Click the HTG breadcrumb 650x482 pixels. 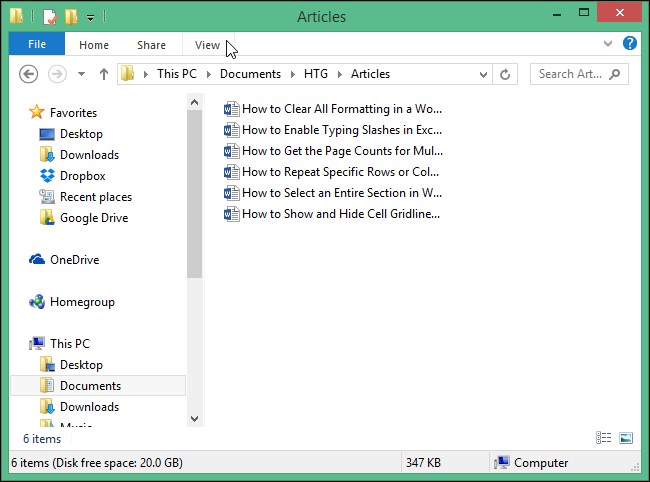(316, 74)
